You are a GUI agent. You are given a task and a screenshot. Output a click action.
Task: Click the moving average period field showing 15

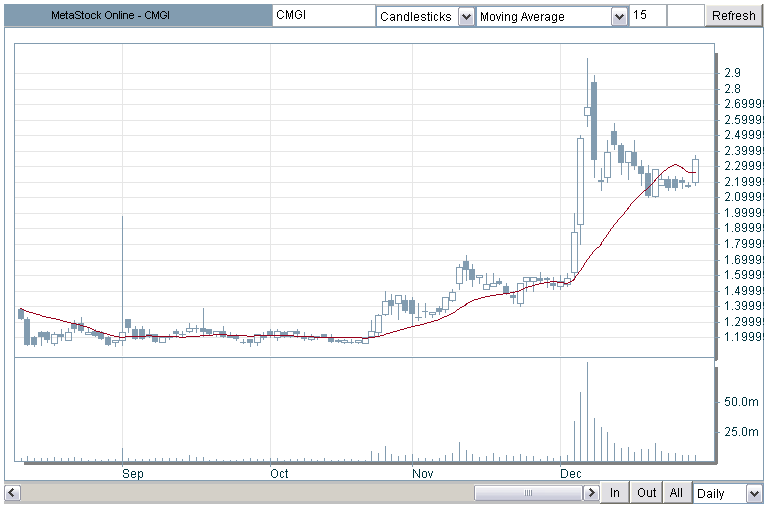[x=647, y=15]
